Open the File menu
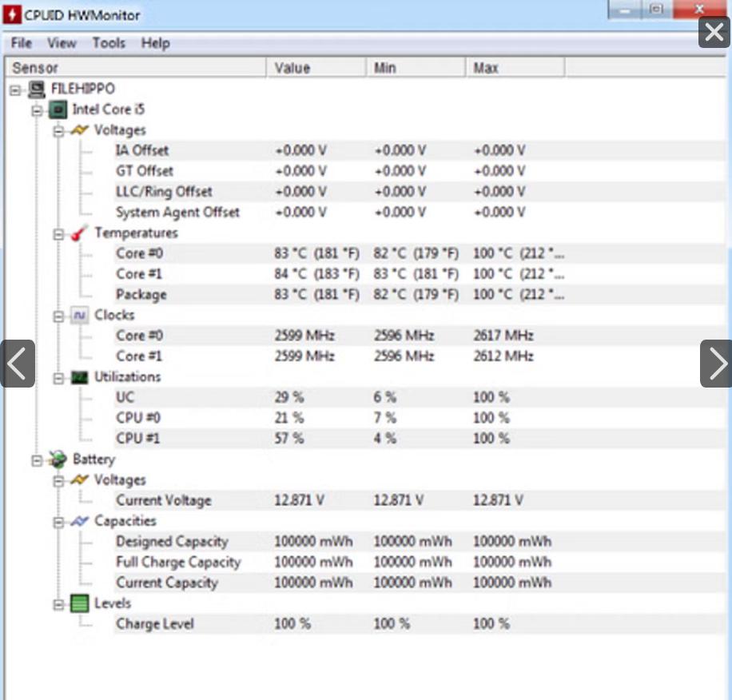Screen dimensions: 732x700 [x=22, y=43]
